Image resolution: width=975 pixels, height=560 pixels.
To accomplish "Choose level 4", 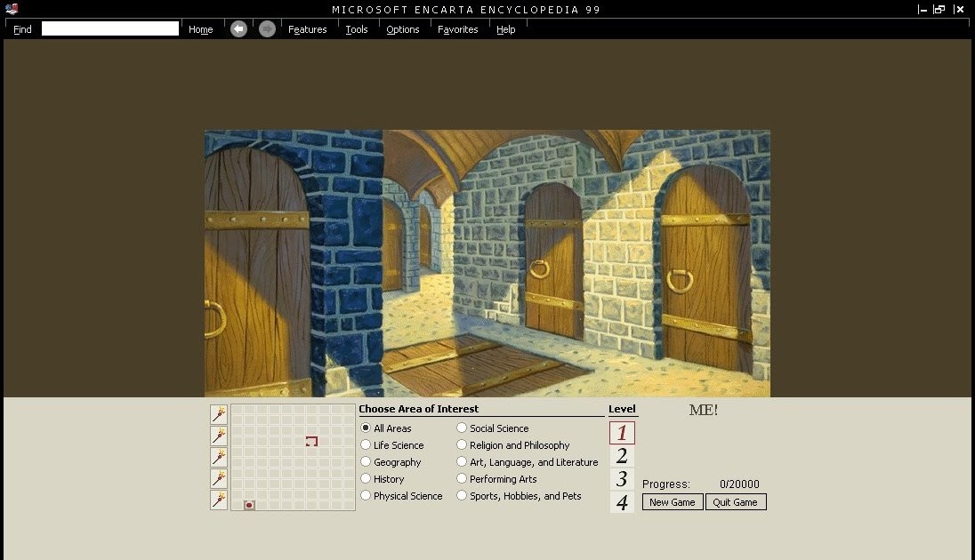I will click(622, 501).
